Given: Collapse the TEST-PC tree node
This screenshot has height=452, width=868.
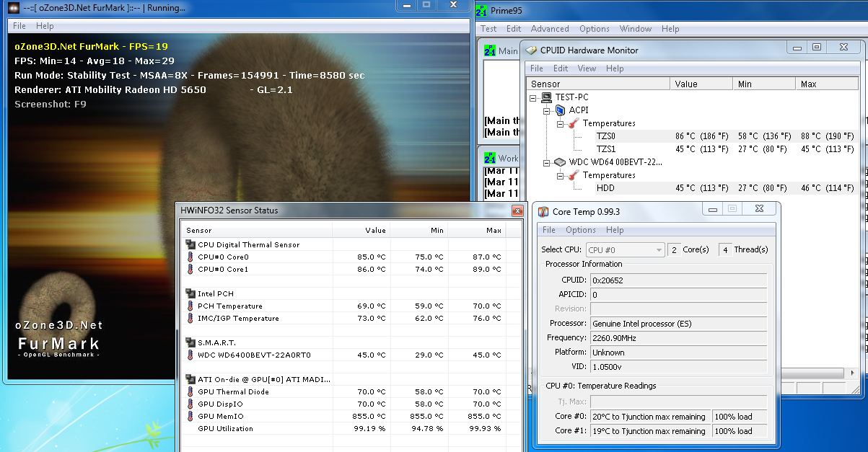Looking at the screenshot, I should point(533,97).
